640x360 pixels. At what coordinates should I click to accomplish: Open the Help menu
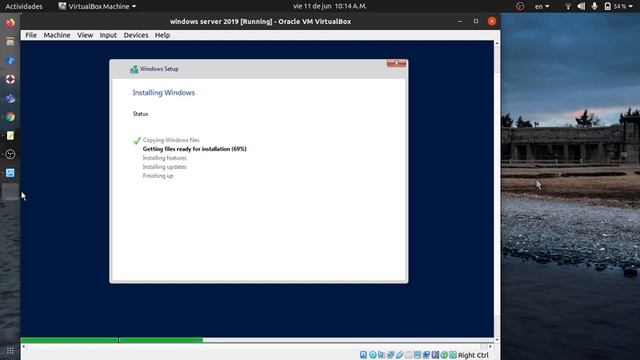click(x=162, y=35)
